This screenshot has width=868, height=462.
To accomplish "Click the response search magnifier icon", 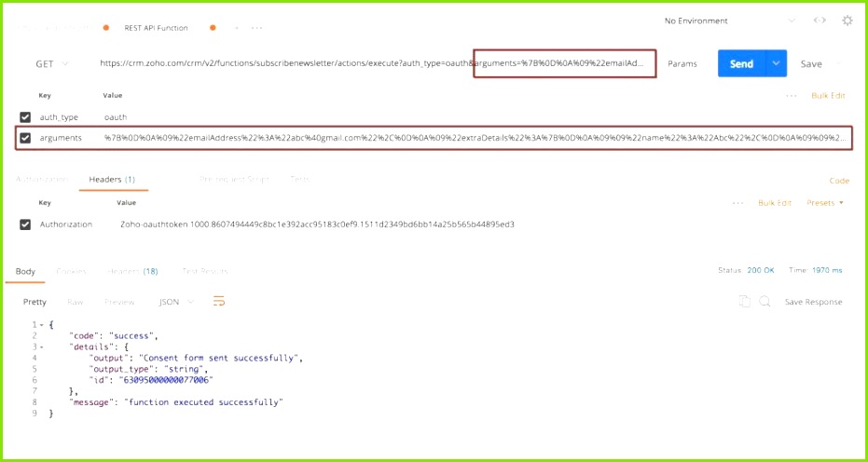I will tap(765, 301).
